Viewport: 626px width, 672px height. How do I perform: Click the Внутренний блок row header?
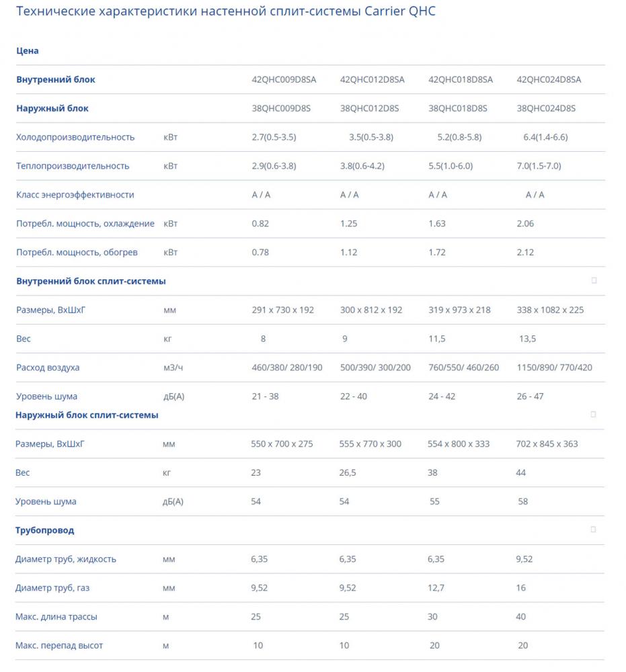[56, 79]
